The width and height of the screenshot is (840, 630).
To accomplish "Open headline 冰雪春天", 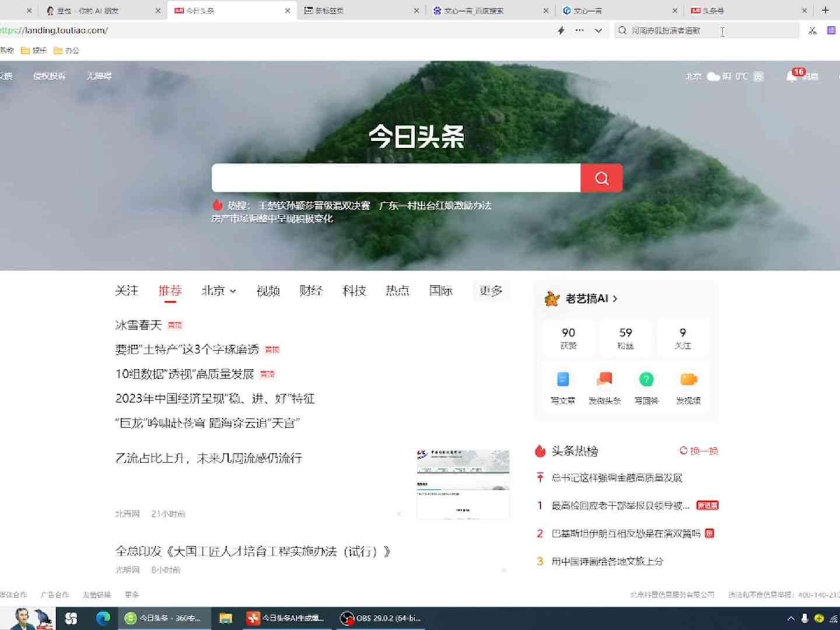I will coord(138,325).
